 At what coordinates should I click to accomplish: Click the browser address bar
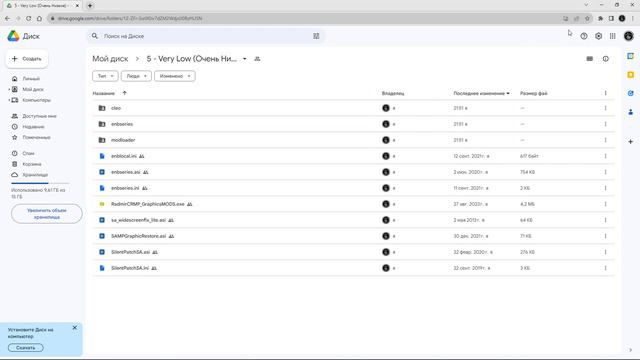tap(306, 18)
